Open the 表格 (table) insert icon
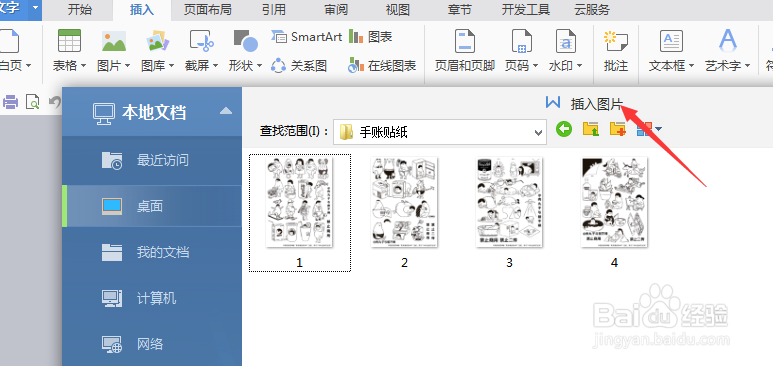The width and height of the screenshot is (773, 366). point(69,41)
